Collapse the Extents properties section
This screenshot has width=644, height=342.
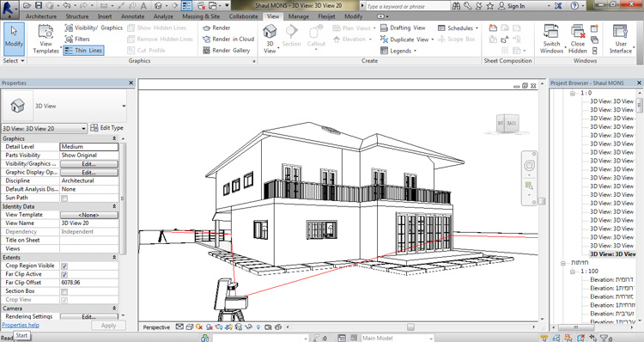click(114, 257)
